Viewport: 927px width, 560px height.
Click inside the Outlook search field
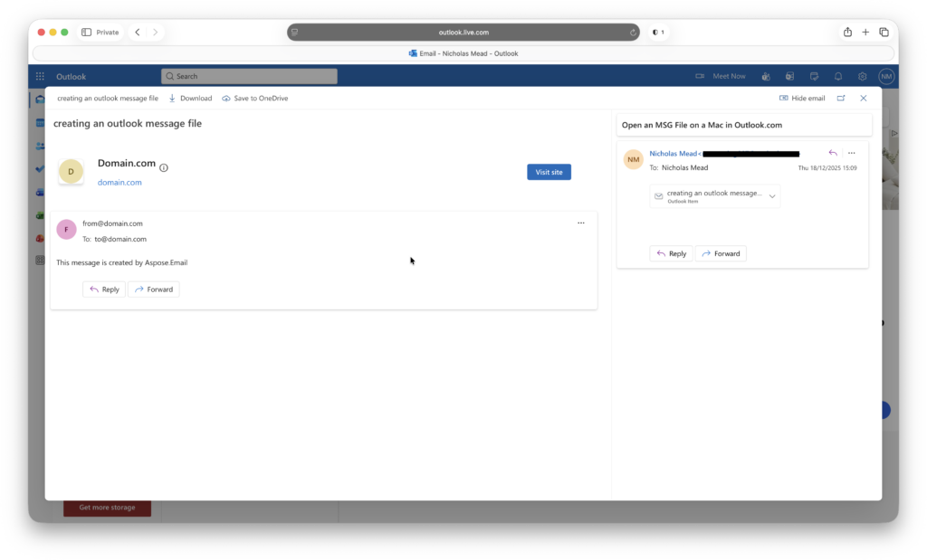point(249,76)
